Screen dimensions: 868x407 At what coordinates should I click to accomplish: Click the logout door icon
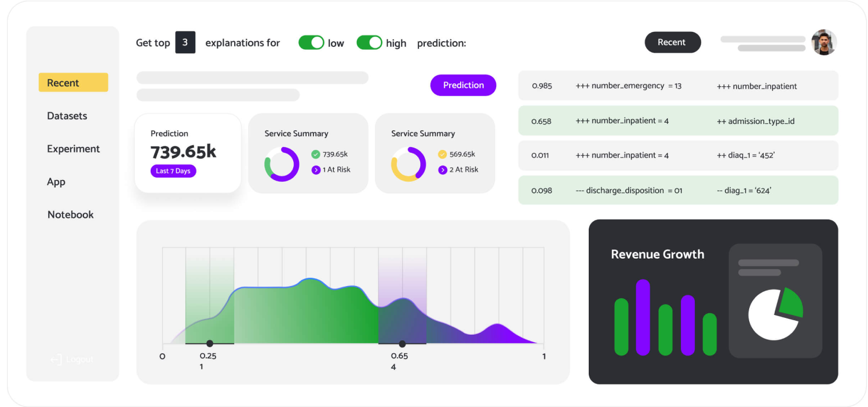(56, 360)
